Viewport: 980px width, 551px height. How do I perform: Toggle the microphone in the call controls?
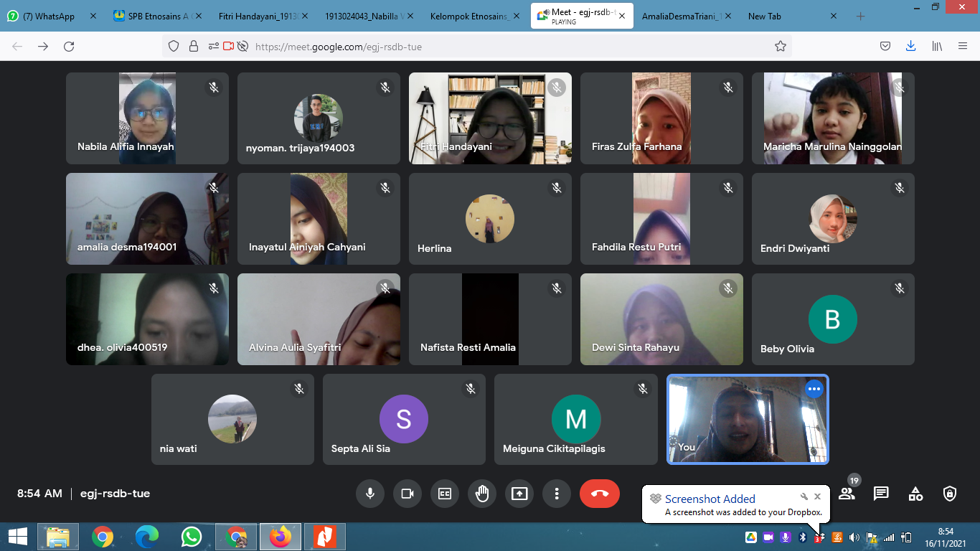click(370, 494)
